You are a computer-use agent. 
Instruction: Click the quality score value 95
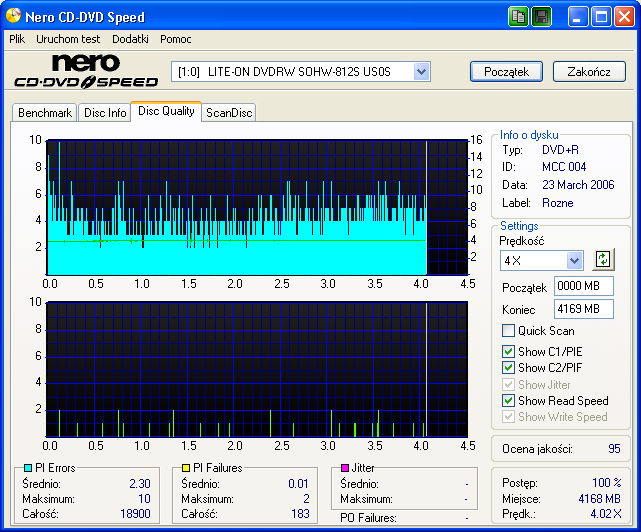pos(614,449)
